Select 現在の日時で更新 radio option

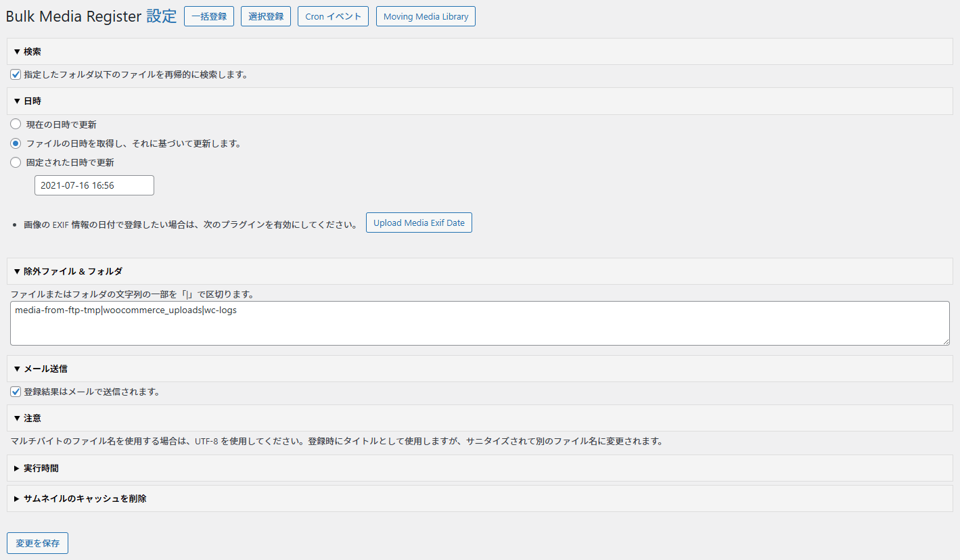coord(16,124)
